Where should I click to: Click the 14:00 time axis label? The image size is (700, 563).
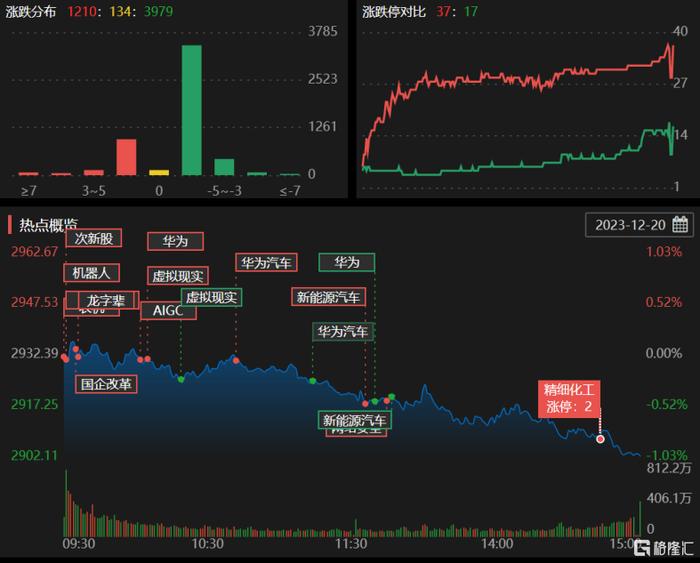[497, 544]
